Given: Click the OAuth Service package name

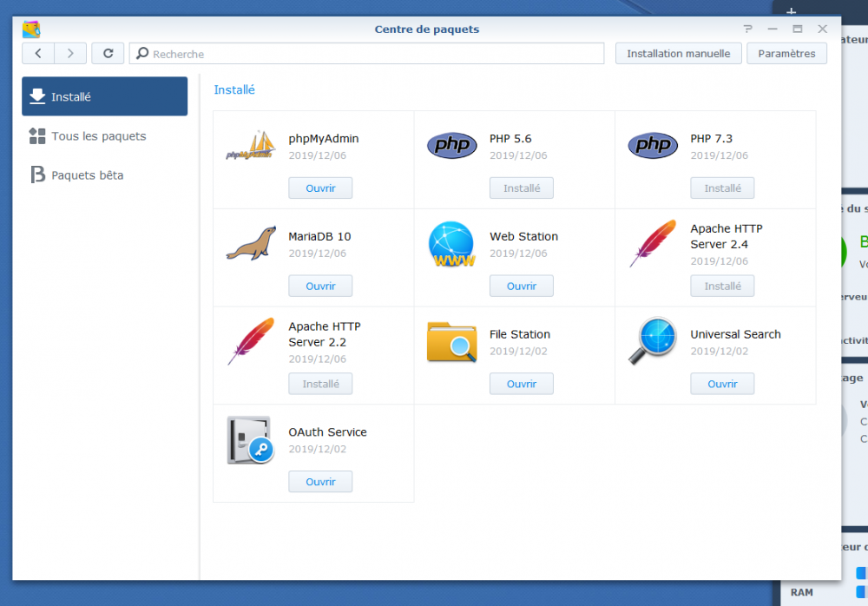Looking at the screenshot, I should [327, 432].
